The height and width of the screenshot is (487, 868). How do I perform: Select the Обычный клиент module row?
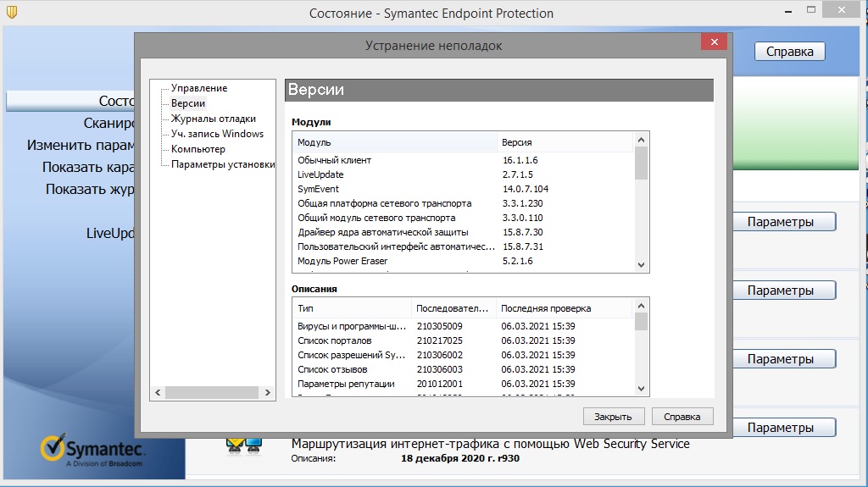464,160
